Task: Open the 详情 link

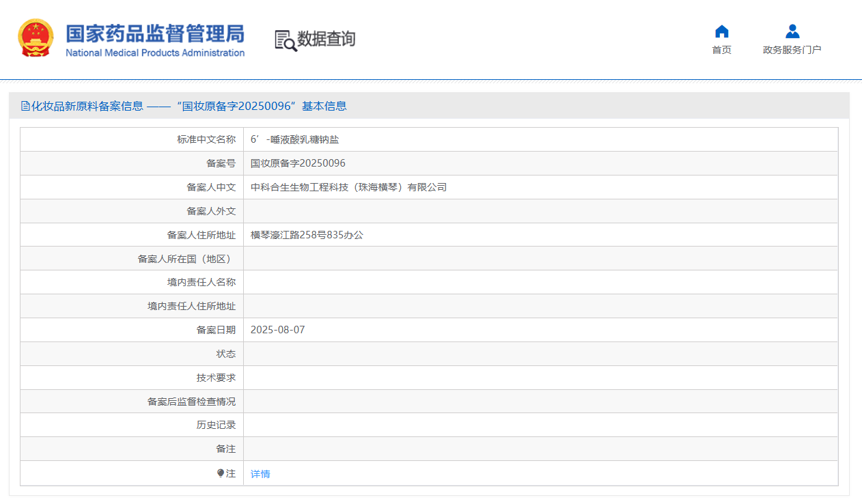Action: [260, 474]
